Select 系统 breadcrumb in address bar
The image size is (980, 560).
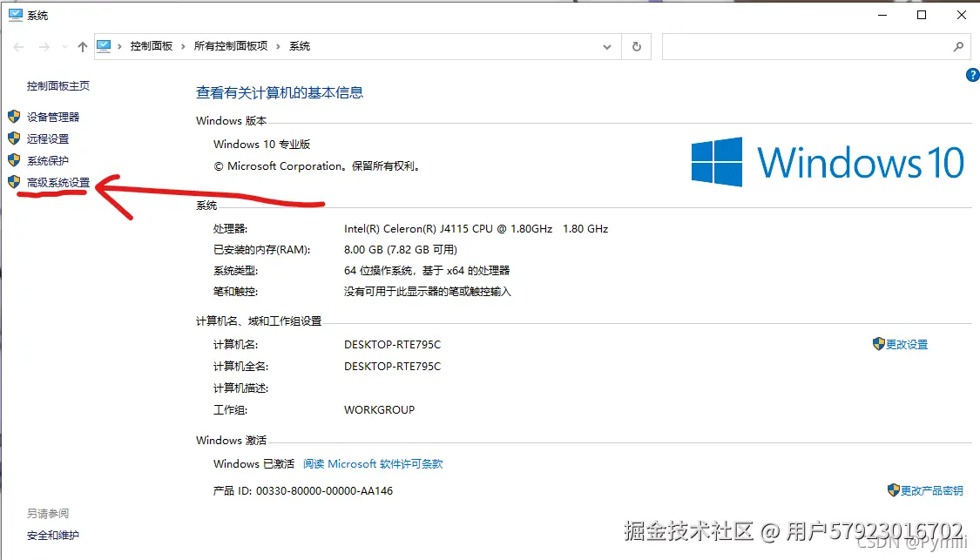click(x=300, y=46)
